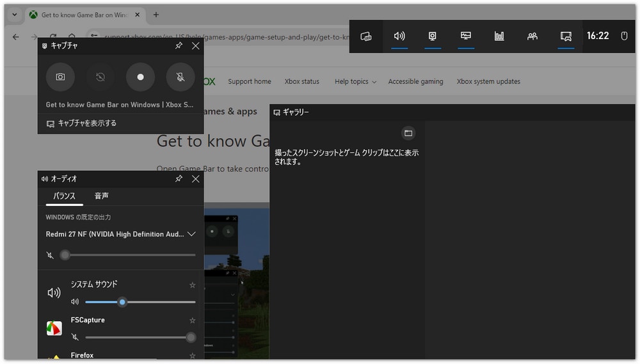The image size is (640, 364).
Task: Open a new browser tab
Action: pos(156,15)
